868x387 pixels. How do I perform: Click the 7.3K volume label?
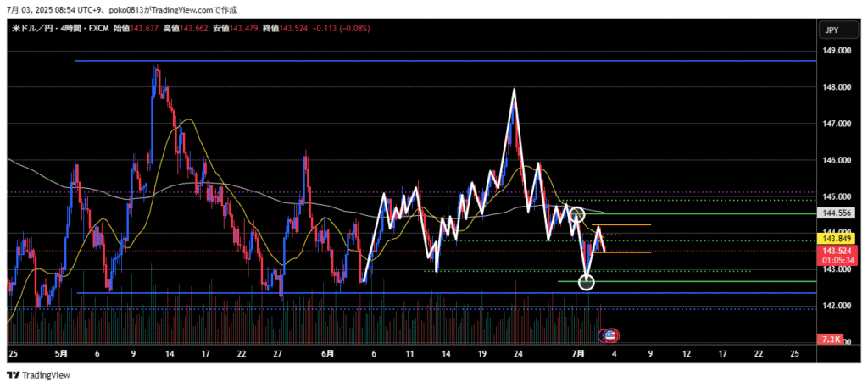(x=831, y=340)
